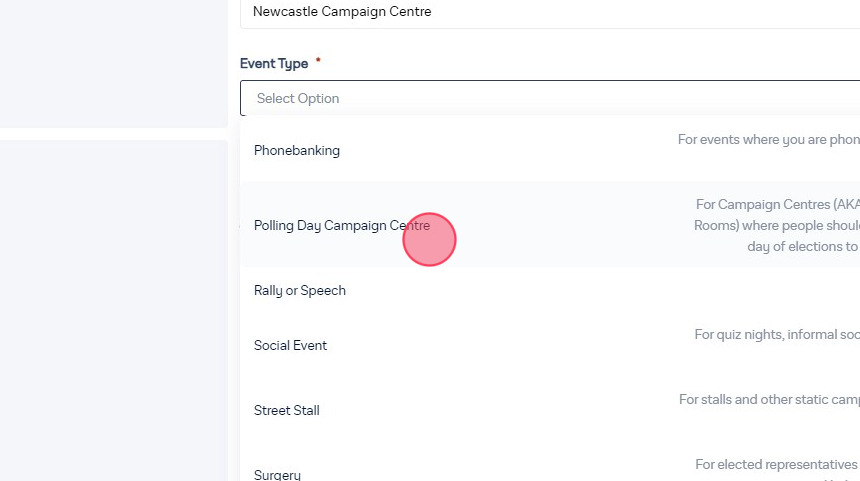Pick Rally or Speech from the list
This screenshot has width=860, height=481.
pos(300,290)
